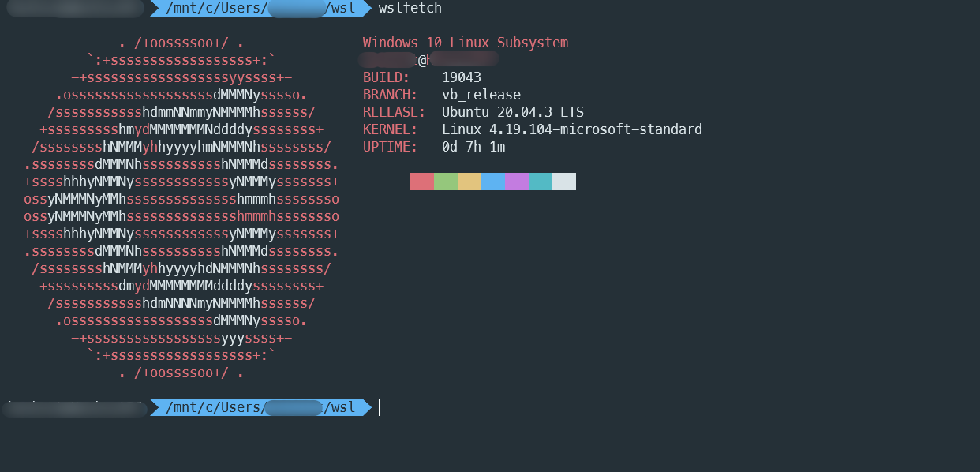Viewport: 980px width, 472px height.
Task: Click the RELEASE: label
Action: [x=395, y=112]
